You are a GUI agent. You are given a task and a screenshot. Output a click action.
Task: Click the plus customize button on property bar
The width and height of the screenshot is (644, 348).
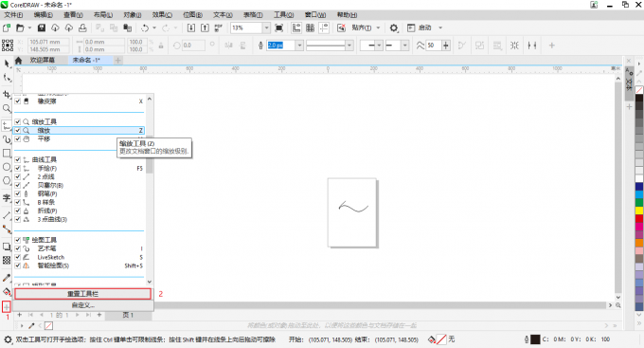552,46
